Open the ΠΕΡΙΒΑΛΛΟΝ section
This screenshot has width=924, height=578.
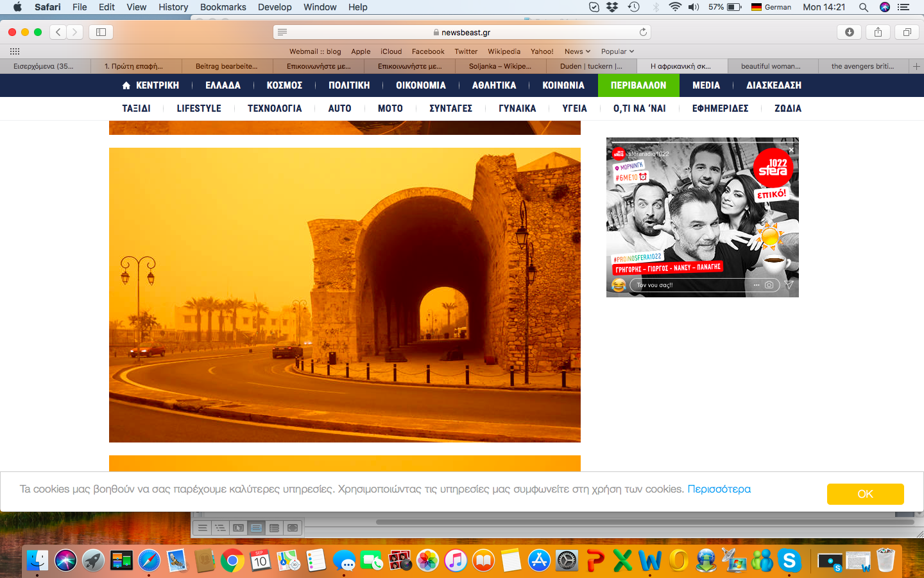[638, 85]
